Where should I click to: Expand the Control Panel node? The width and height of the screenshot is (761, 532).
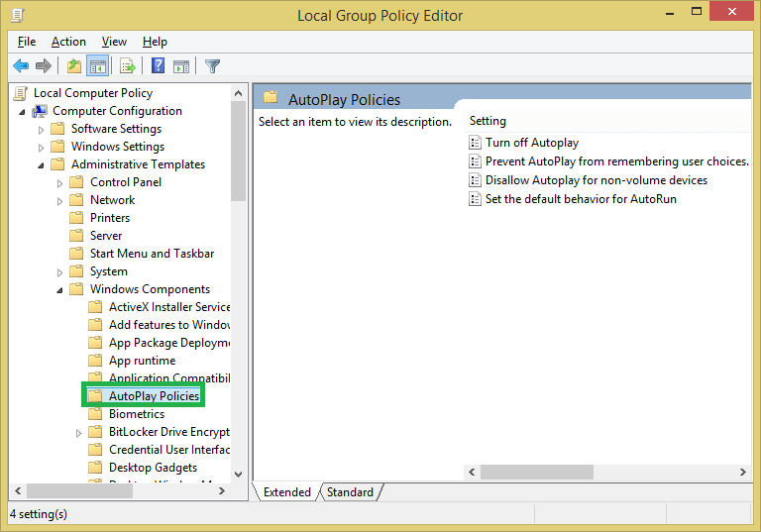click(x=59, y=183)
